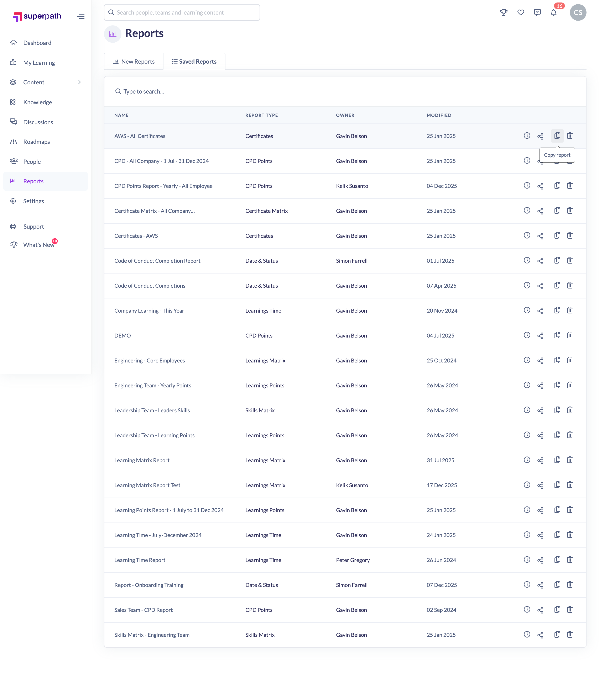Open the AWS - All Certificates report
This screenshot has height=700, width=599.
coord(140,136)
